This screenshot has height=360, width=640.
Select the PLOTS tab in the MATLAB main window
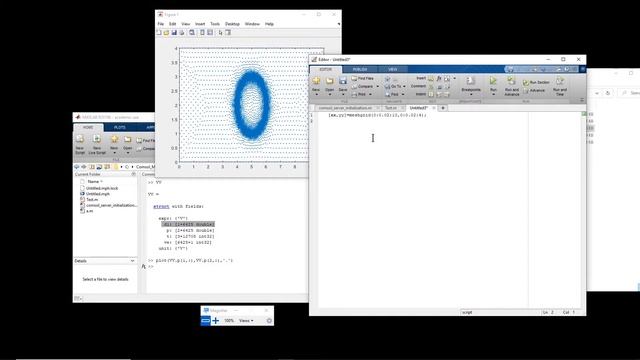tap(120, 127)
